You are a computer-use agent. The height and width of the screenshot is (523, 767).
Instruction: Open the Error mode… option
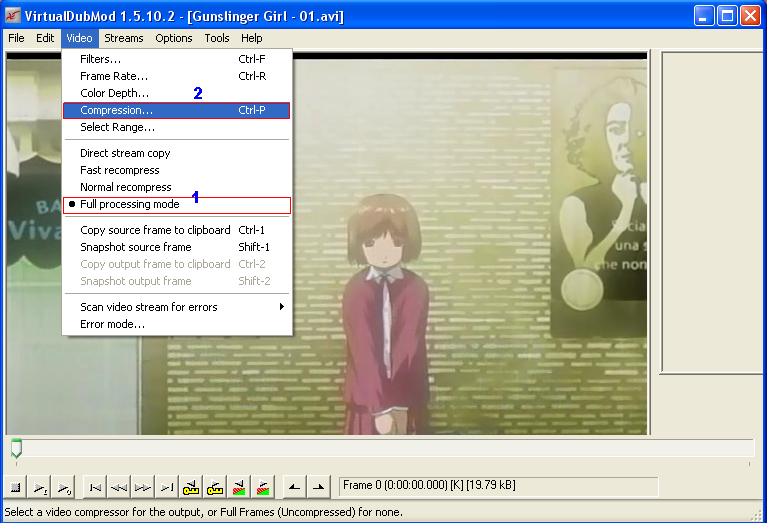tap(177, 324)
